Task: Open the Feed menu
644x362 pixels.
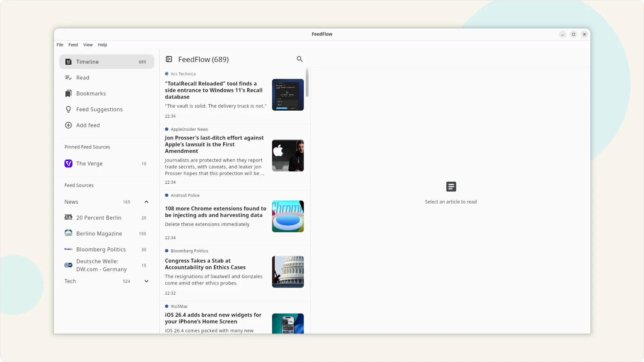Action: [x=73, y=45]
